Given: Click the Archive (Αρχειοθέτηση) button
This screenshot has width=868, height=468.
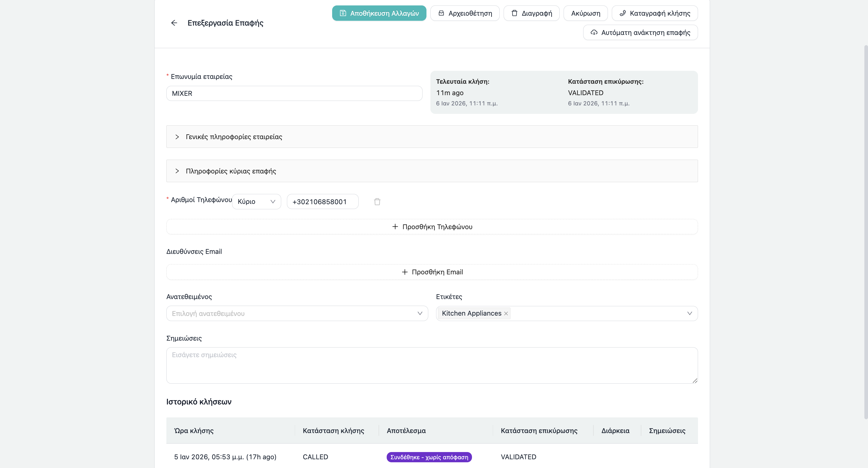Looking at the screenshot, I should 465,13.
